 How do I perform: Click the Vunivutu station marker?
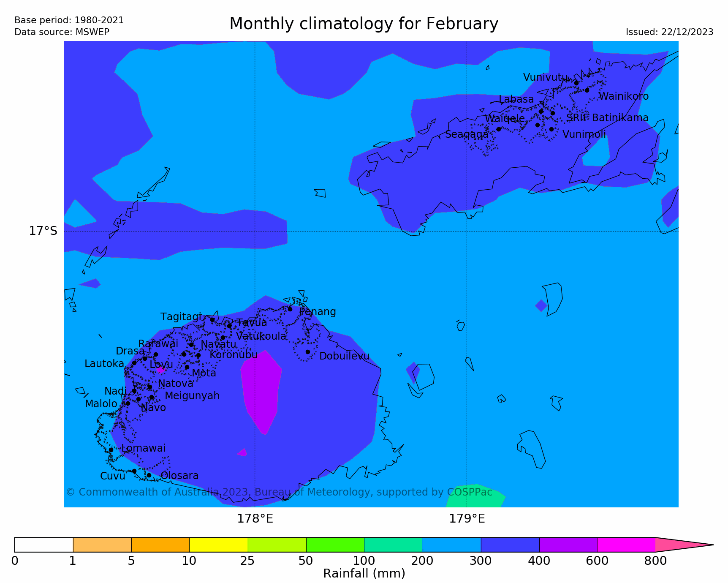[576, 83]
